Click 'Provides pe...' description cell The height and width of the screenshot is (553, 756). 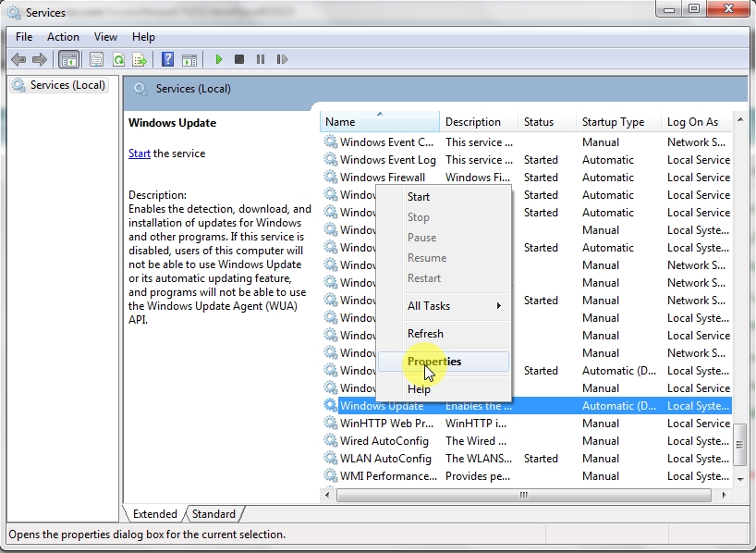477,476
